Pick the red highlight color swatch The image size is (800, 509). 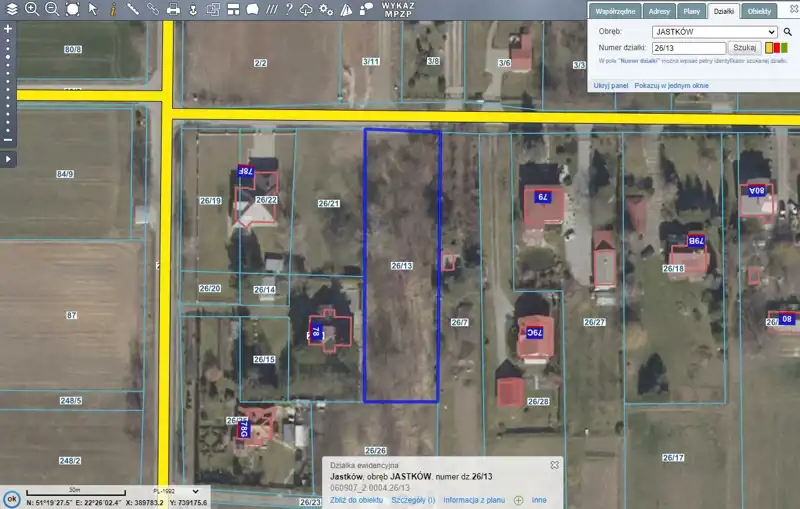[x=776, y=48]
